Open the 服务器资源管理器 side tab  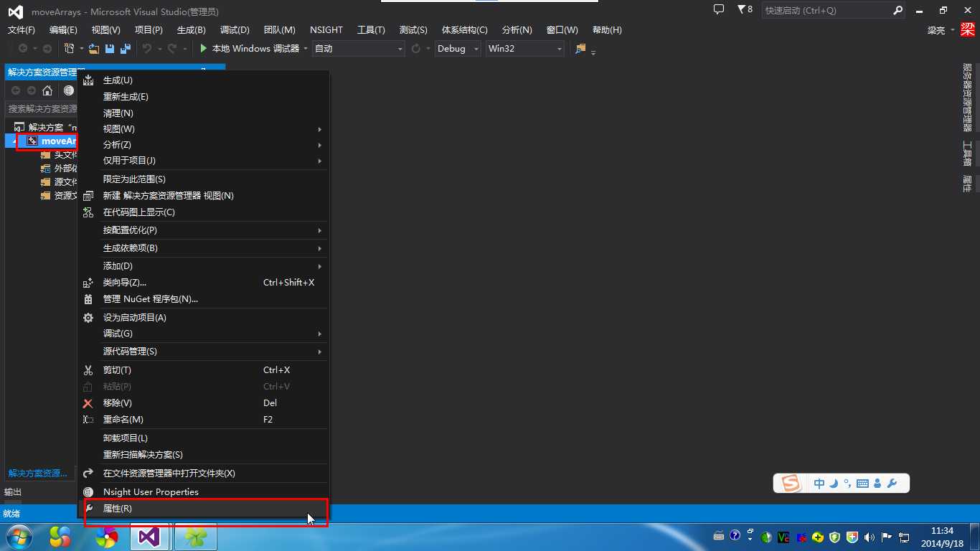pos(967,98)
